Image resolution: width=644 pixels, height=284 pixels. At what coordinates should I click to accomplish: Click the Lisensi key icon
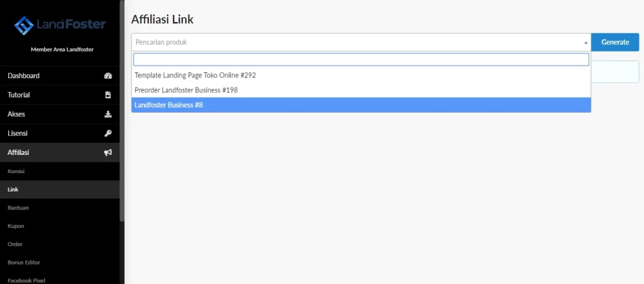point(108,133)
